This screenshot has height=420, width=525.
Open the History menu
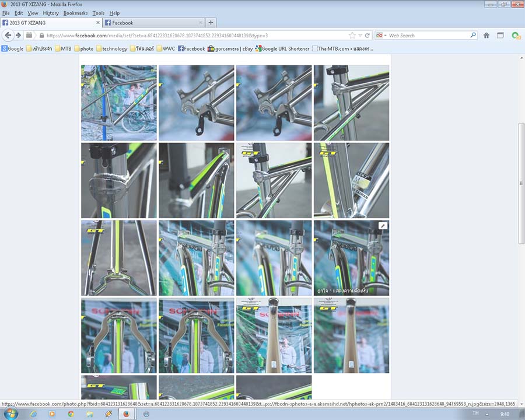tap(51, 13)
